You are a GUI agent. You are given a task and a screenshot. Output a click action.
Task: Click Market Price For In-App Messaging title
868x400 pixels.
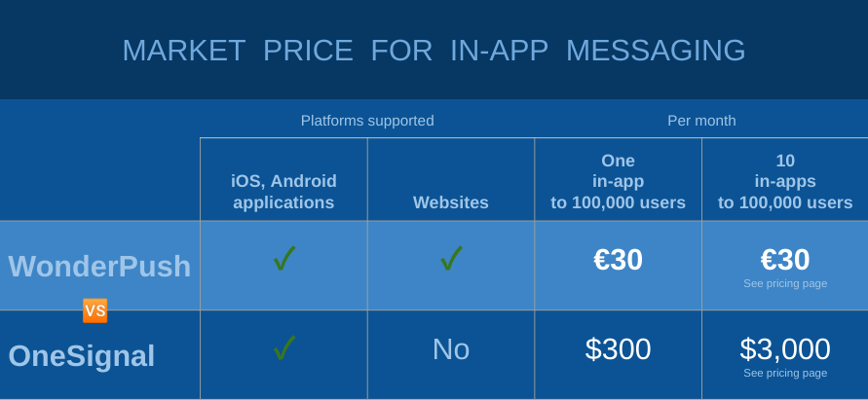pyautogui.click(x=434, y=51)
